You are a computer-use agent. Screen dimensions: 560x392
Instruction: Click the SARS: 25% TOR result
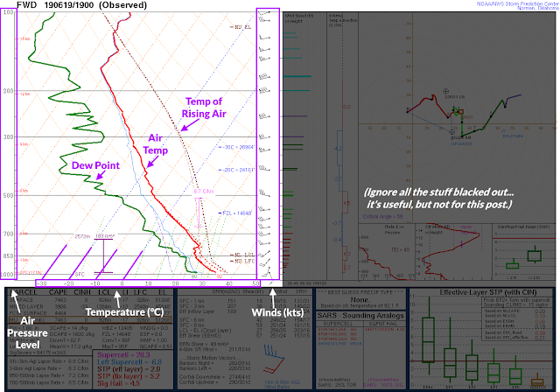click(337, 386)
